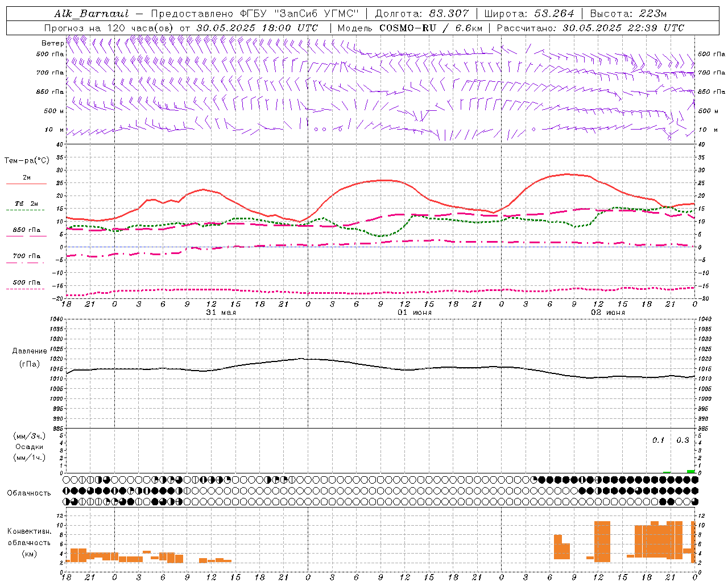Screen dimensions: 728x582
Task: Click the Облачность cloud cover label
Action: pos(29,493)
